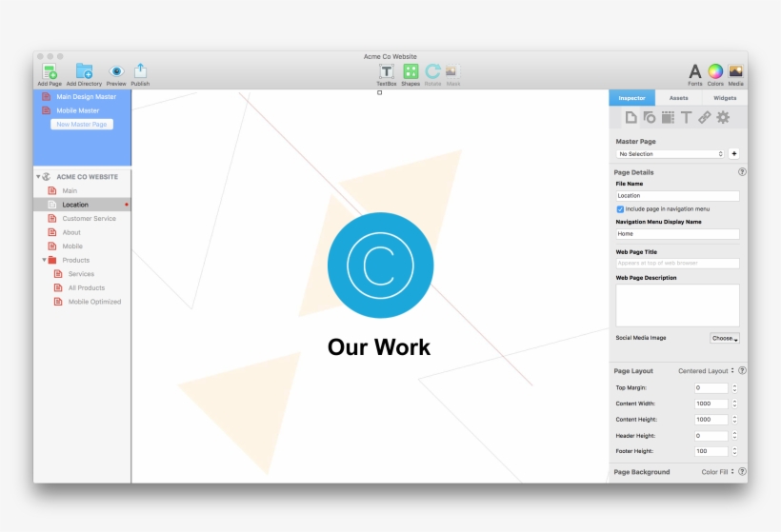Viewport: 781px width, 532px height.
Task: Open the Media browser icon
Action: click(735, 71)
